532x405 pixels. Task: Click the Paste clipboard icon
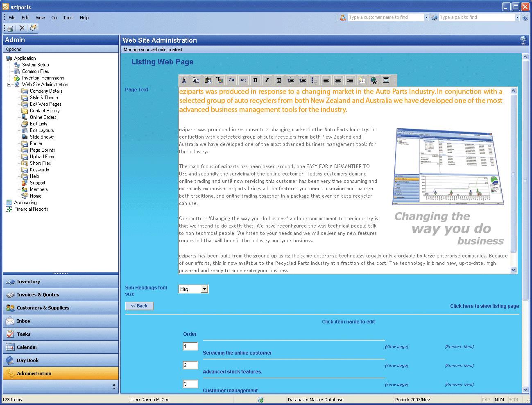click(208, 80)
